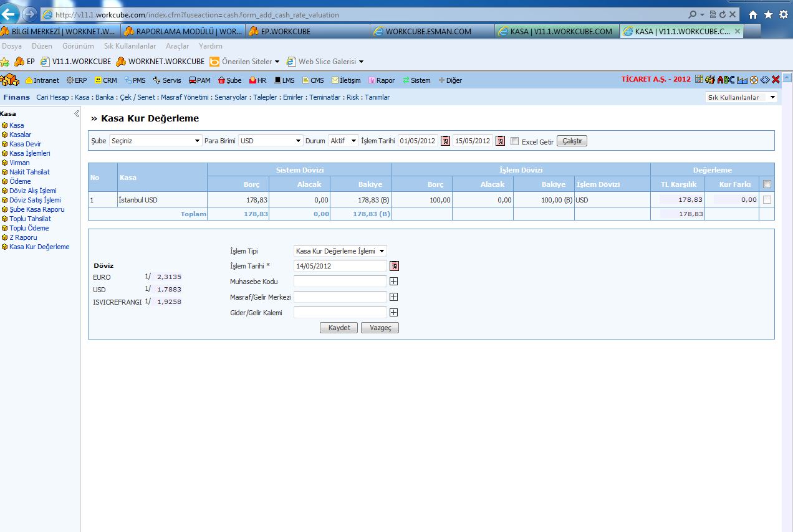Open the İşlem Tipi dropdown
The width and height of the screenshot is (793, 532).
pyautogui.click(x=340, y=251)
